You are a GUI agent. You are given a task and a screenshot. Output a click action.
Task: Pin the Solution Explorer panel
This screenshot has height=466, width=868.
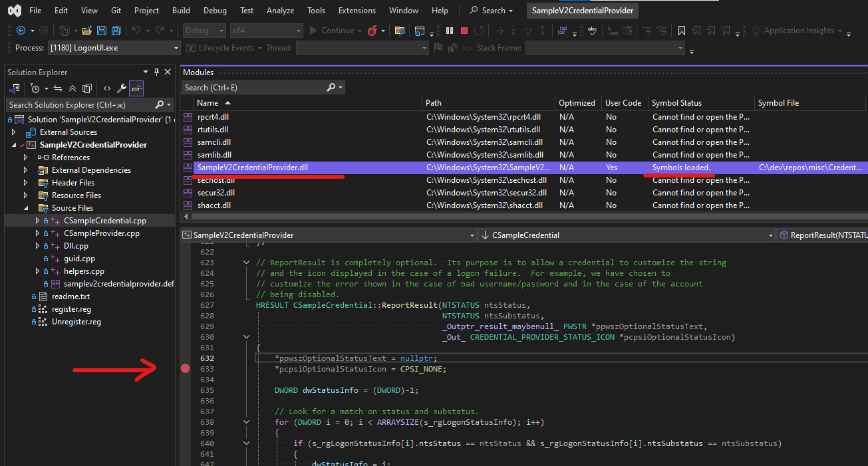pyautogui.click(x=157, y=72)
